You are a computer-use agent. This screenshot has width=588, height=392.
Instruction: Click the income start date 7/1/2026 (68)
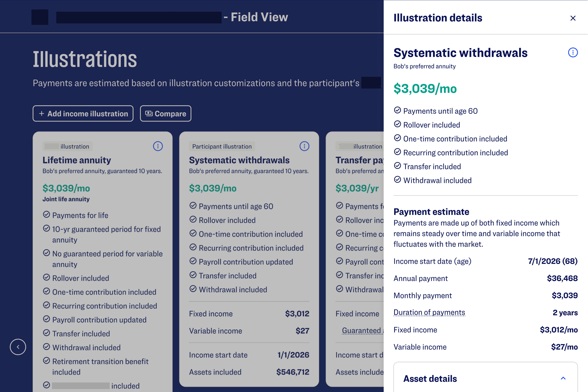(553, 261)
